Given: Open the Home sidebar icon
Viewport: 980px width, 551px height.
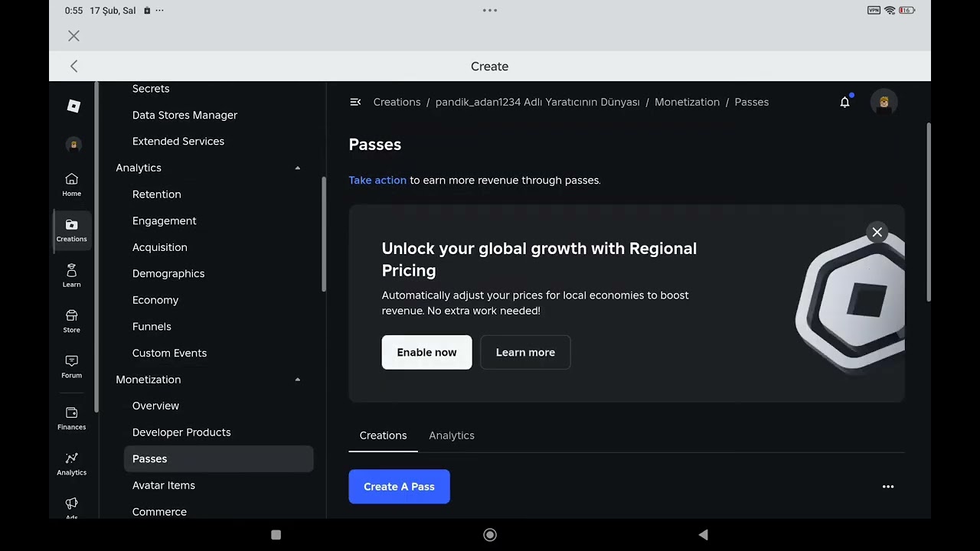Looking at the screenshot, I should coord(71,184).
